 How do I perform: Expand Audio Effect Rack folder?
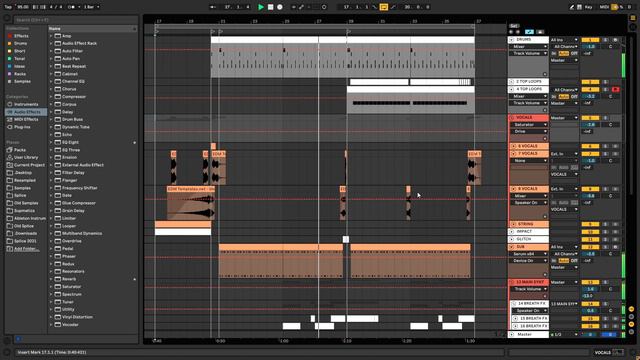click(51, 43)
